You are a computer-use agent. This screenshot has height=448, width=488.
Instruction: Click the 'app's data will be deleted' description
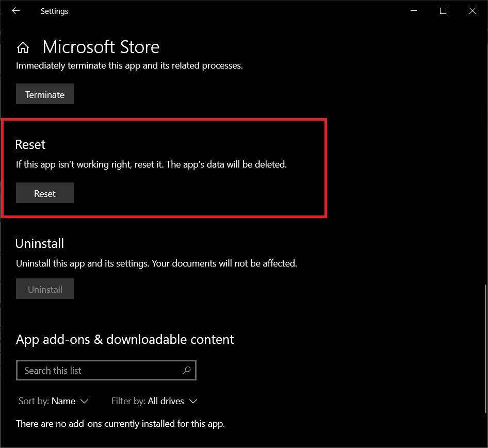(x=151, y=164)
